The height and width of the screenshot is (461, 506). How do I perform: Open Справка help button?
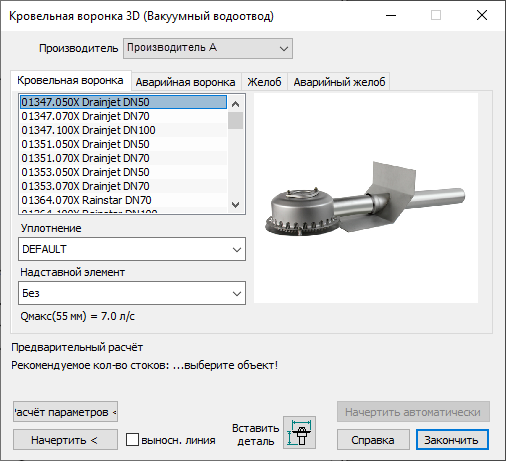(x=373, y=440)
